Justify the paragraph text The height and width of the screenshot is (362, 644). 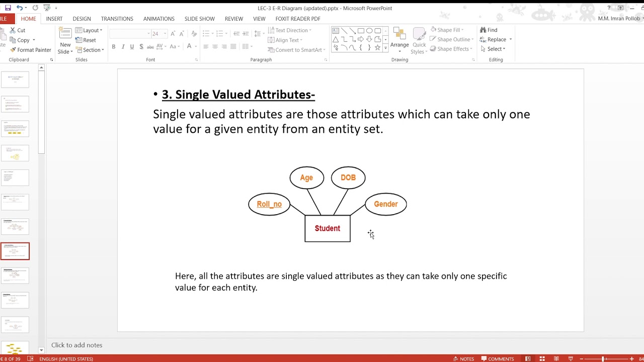click(x=233, y=47)
